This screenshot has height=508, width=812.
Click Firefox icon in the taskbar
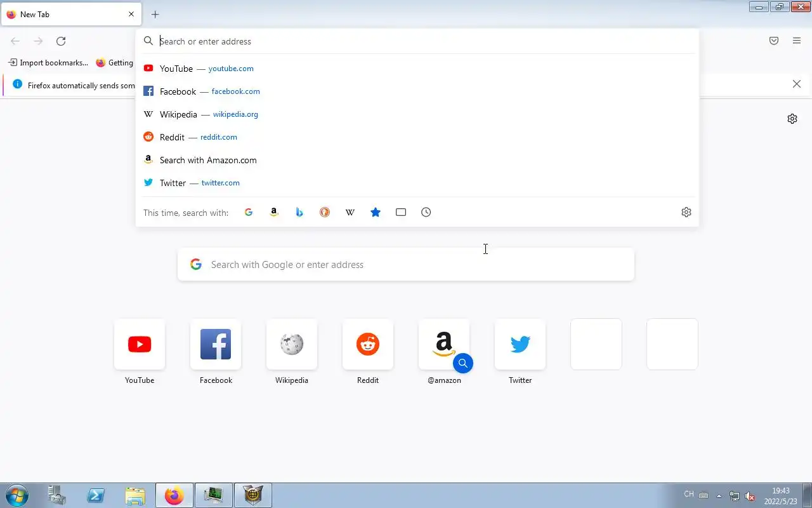(x=174, y=495)
